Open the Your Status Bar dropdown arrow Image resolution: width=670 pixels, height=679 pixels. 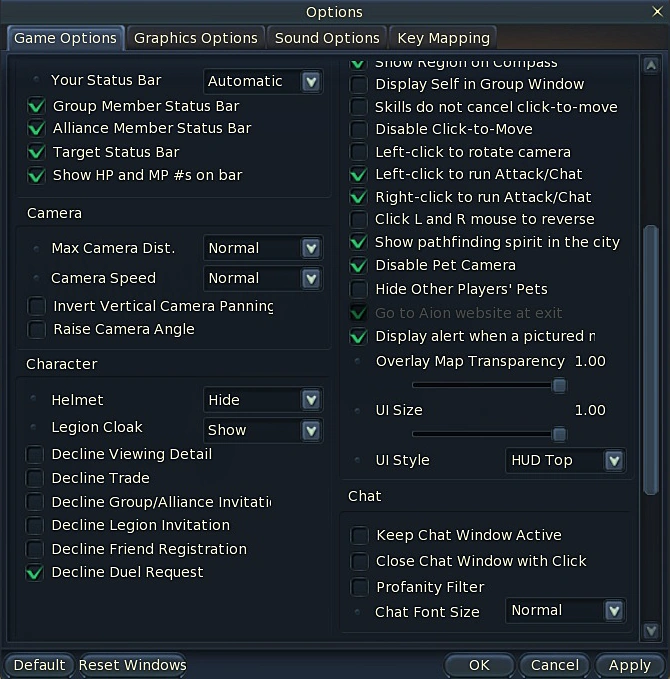click(x=311, y=81)
